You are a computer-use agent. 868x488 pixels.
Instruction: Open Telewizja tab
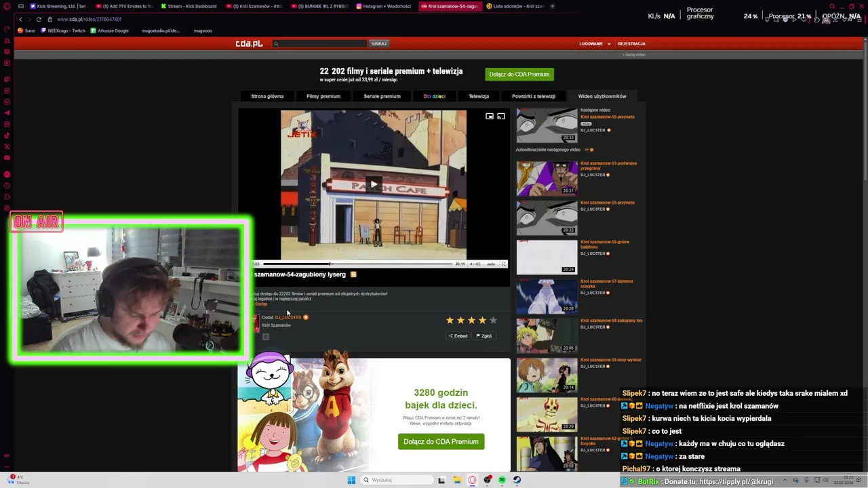tap(479, 96)
